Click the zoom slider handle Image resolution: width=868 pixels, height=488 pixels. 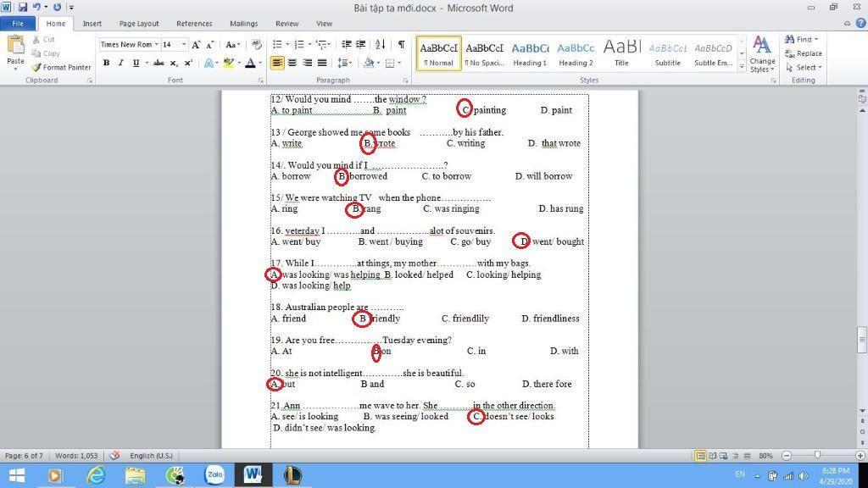click(x=818, y=455)
